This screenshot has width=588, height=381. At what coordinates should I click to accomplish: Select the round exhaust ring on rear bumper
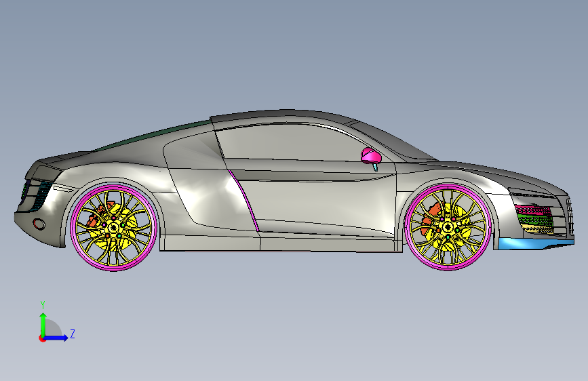pyautogui.click(x=39, y=224)
